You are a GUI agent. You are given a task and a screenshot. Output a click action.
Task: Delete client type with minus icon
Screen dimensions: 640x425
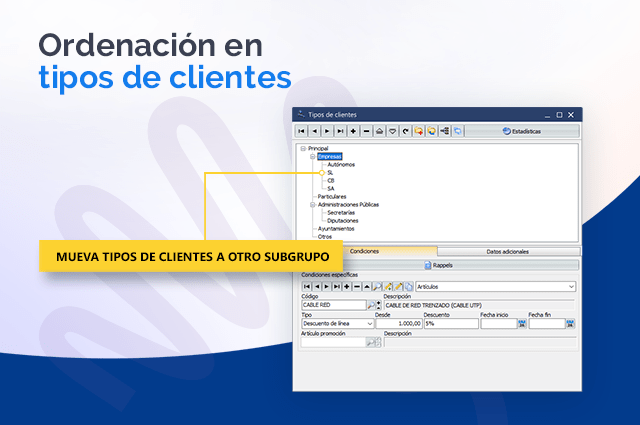click(367, 131)
